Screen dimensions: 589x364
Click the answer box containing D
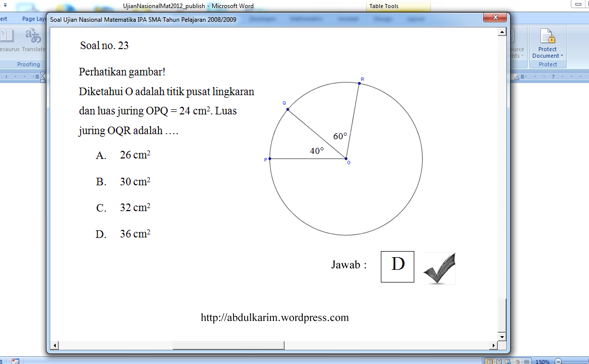(x=398, y=266)
